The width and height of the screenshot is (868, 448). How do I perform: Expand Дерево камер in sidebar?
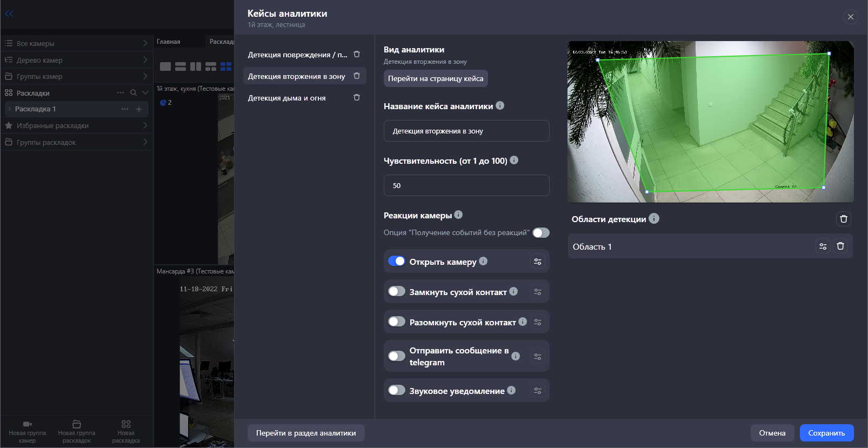(77, 60)
